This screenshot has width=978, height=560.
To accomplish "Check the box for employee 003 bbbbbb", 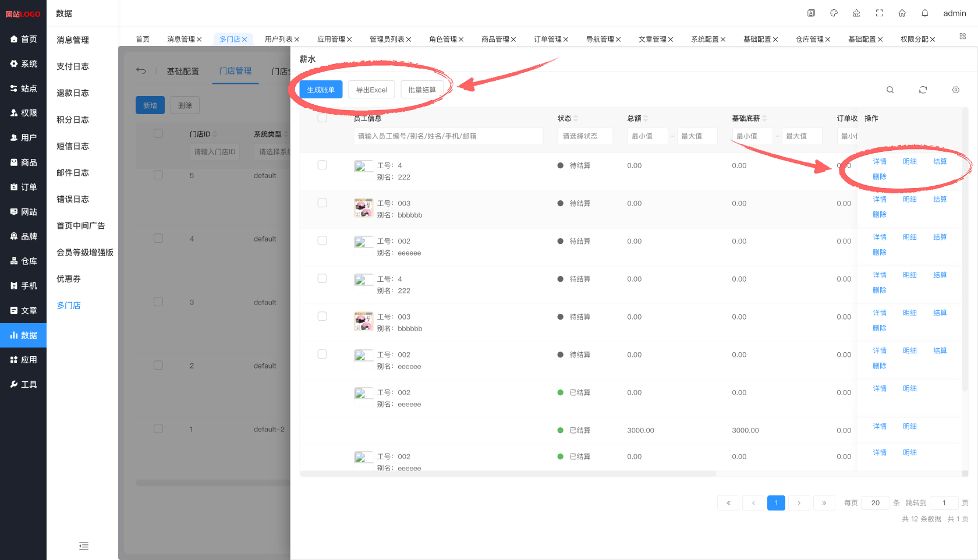I will pyautogui.click(x=322, y=203).
